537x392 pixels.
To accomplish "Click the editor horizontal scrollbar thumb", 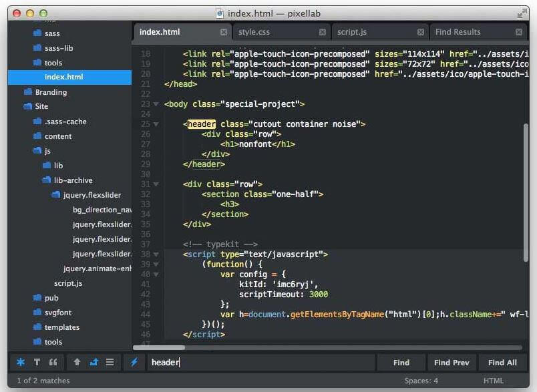I will point(159,347).
